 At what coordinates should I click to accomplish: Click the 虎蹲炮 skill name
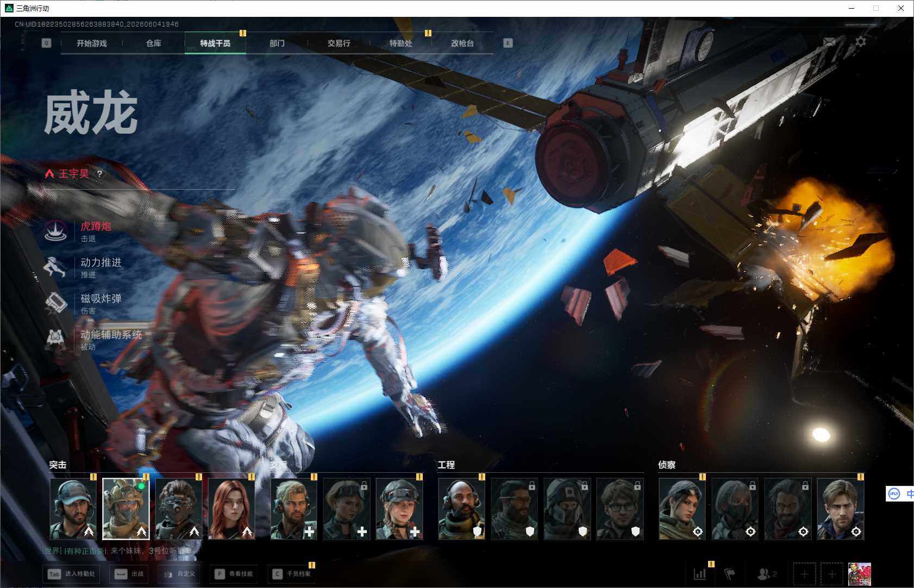96,226
